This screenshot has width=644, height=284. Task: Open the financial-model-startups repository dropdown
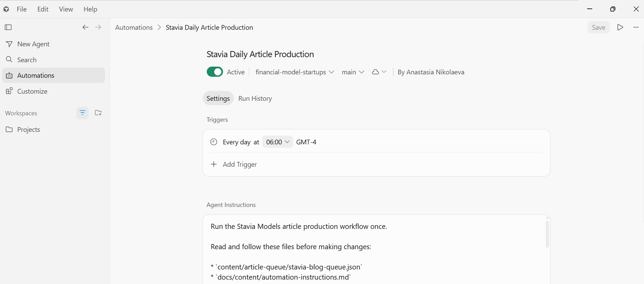click(295, 72)
